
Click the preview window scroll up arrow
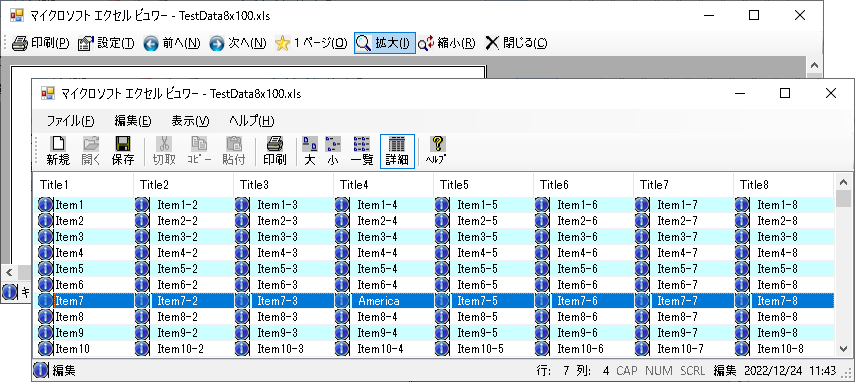(x=814, y=65)
